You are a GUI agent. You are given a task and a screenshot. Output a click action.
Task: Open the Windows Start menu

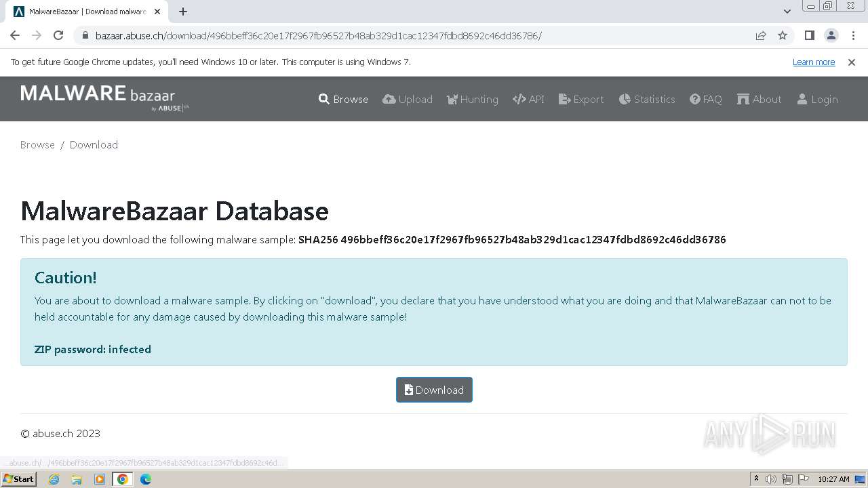click(x=18, y=479)
